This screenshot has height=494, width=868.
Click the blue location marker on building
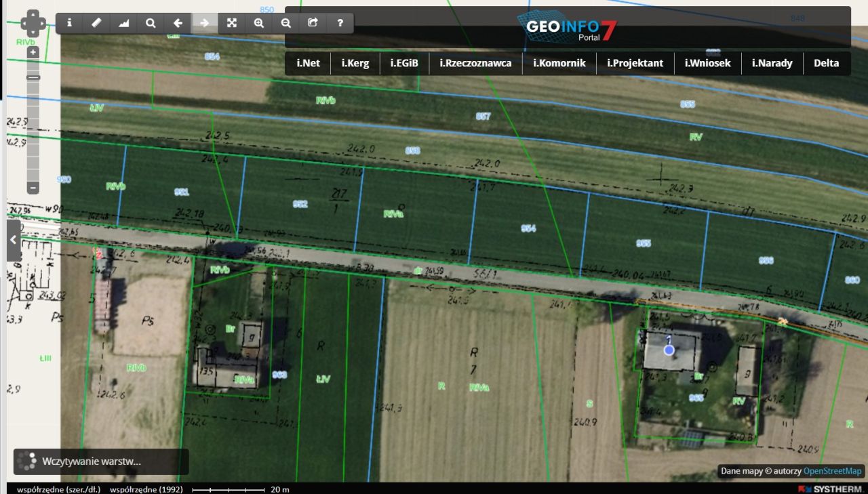(669, 350)
